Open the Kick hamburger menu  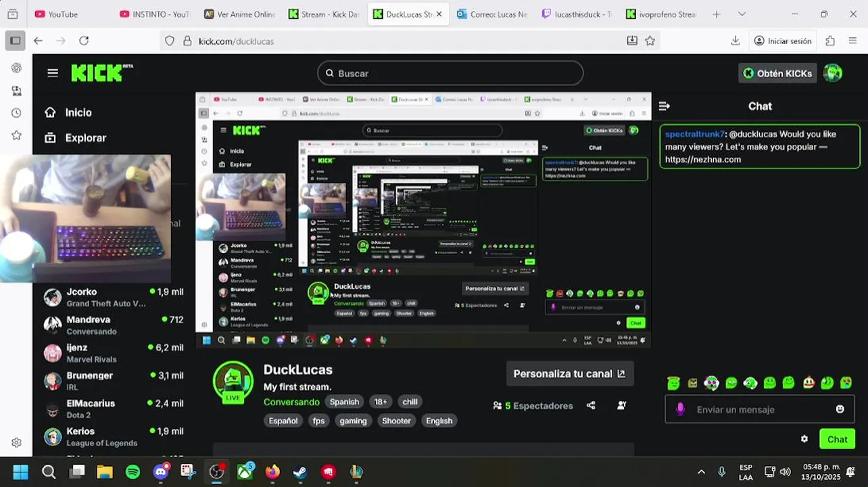tap(53, 73)
